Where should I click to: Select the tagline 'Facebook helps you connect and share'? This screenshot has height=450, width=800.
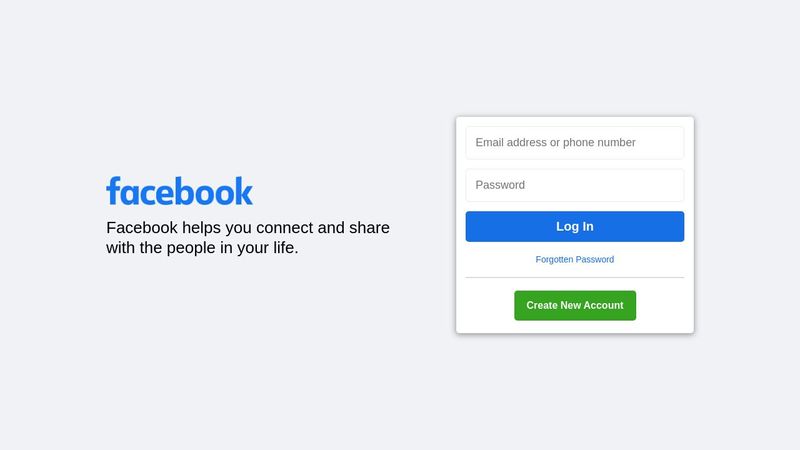tap(248, 228)
